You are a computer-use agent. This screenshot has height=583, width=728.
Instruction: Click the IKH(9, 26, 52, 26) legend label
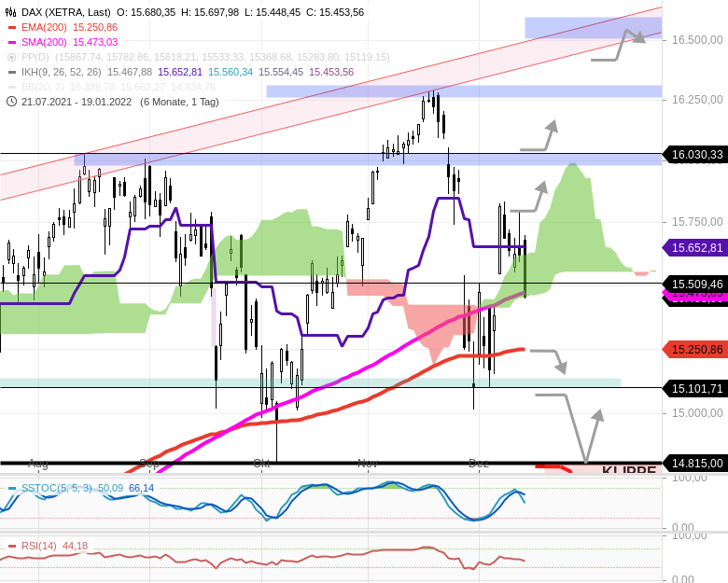click(x=62, y=72)
